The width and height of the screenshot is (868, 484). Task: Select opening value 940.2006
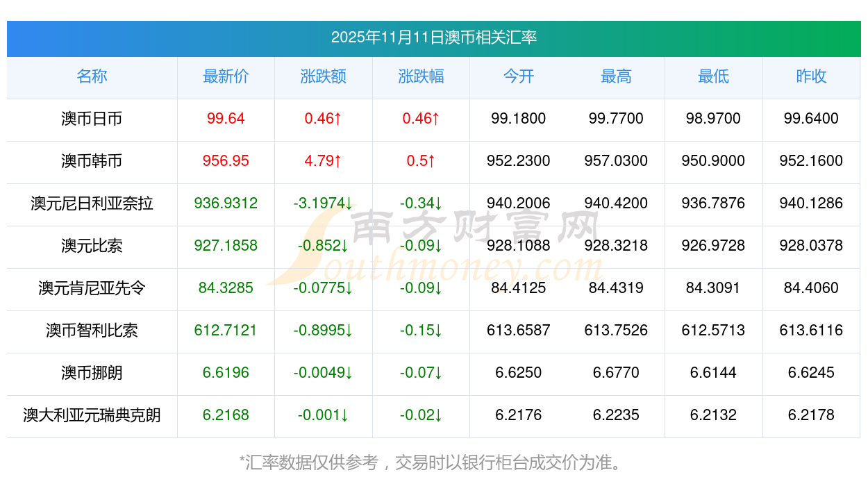point(519,203)
